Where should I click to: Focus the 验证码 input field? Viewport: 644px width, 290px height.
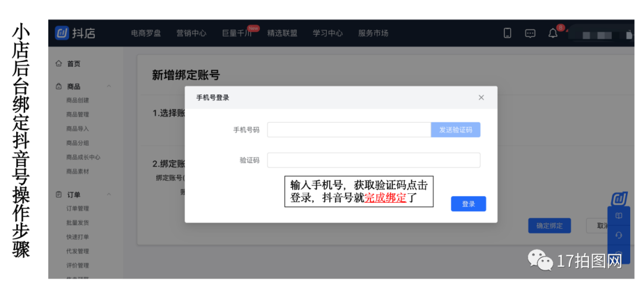(x=374, y=160)
